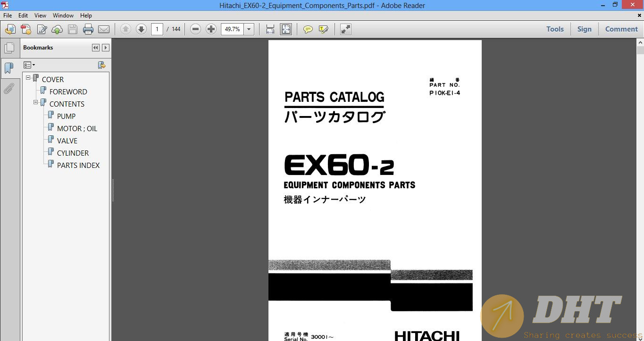Click the cloud upload toolbar icon

[57, 29]
